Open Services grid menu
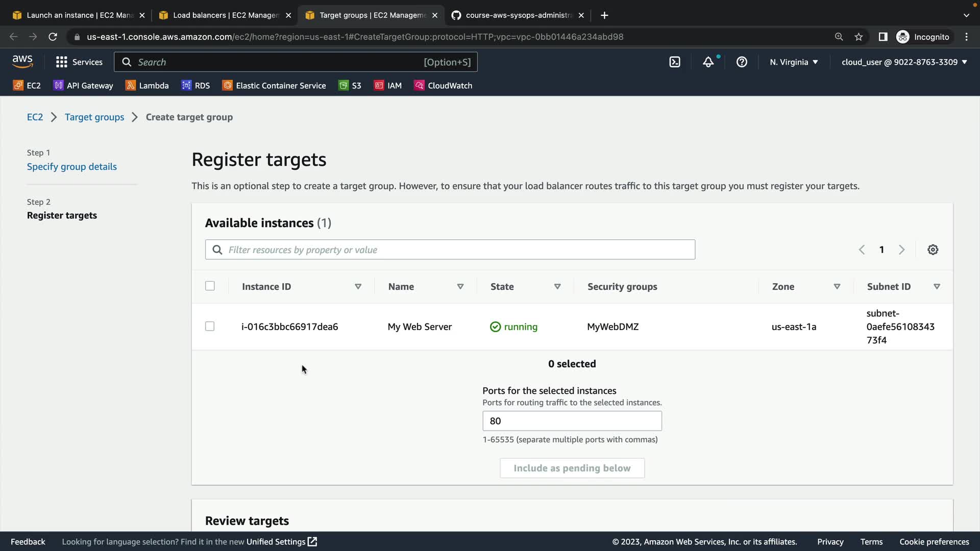980x551 pixels. click(x=79, y=62)
